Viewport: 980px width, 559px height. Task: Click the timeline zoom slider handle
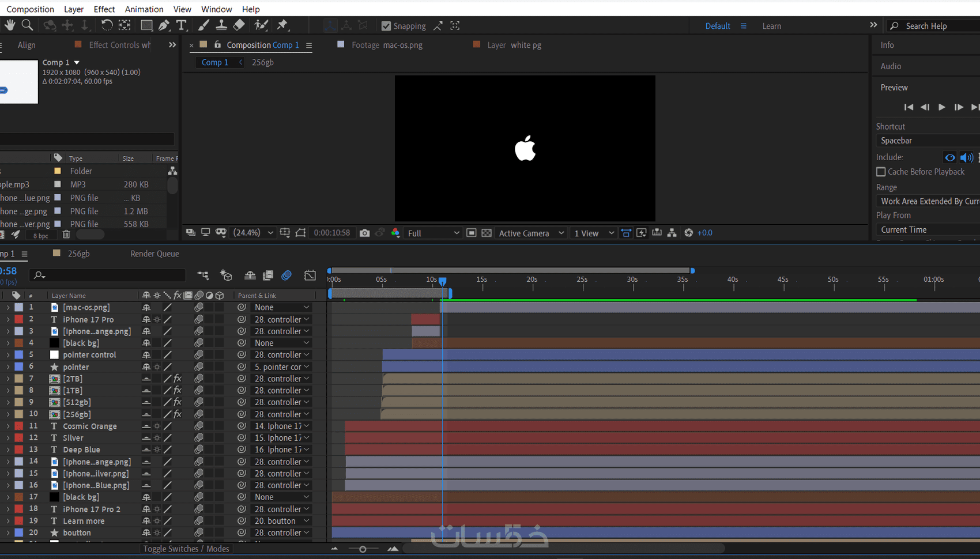tap(363, 549)
